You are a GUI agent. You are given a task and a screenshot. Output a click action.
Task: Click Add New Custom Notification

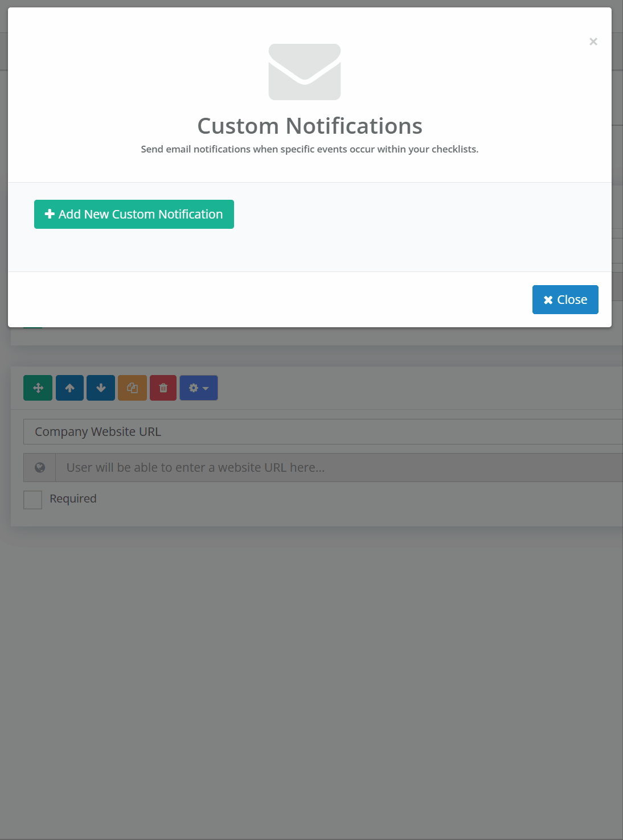point(134,214)
